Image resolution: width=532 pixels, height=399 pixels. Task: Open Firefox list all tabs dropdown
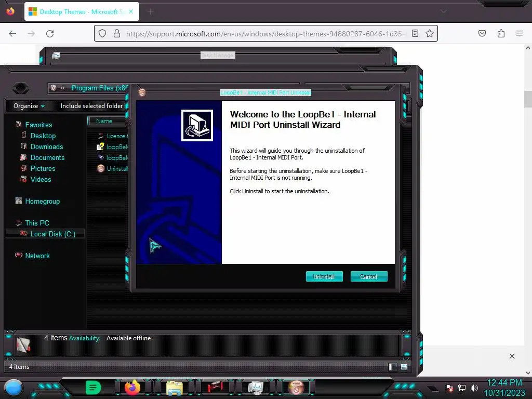[443, 11]
